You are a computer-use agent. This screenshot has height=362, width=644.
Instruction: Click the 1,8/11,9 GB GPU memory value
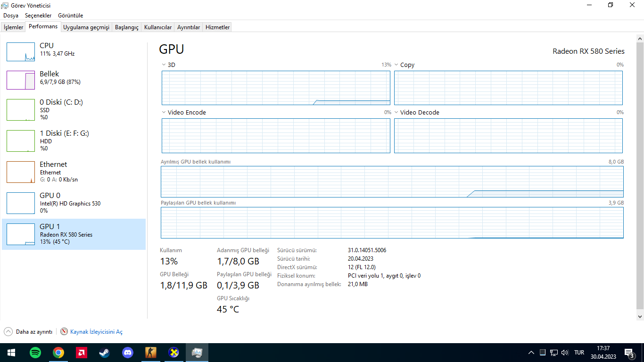pos(183,285)
